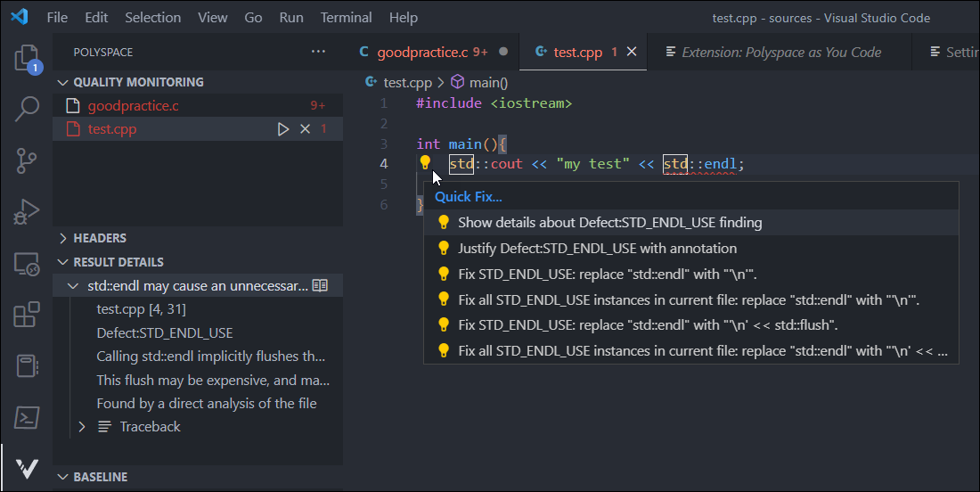The image size is (980, 492).
Task: Click the #include <iostream> line
Action: point(494,103)
